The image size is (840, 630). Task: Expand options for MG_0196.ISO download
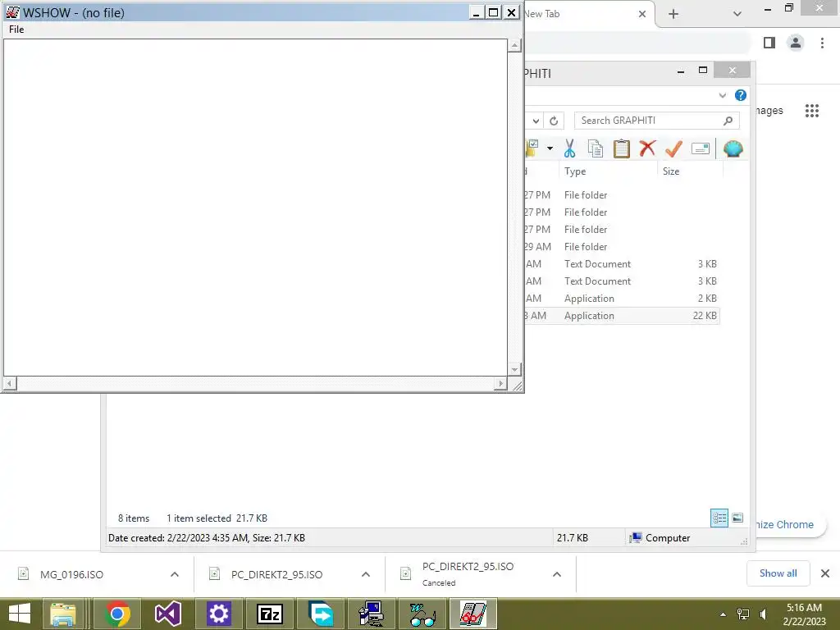click(175, 574)
